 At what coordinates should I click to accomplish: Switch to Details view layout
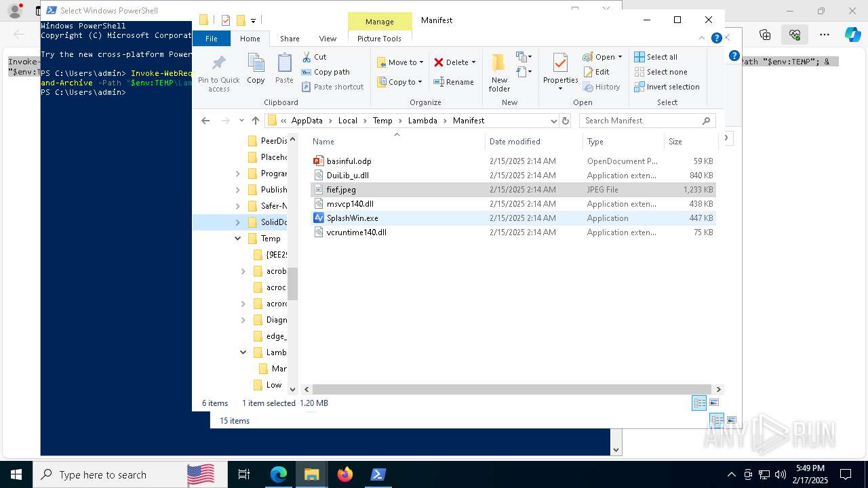click(699, 403)
